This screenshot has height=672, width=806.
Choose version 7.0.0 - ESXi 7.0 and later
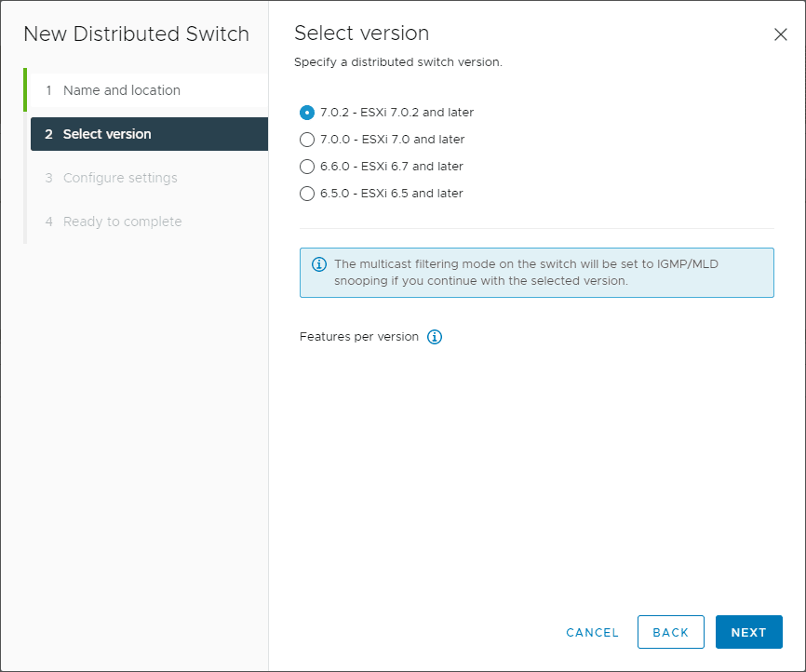307,140
